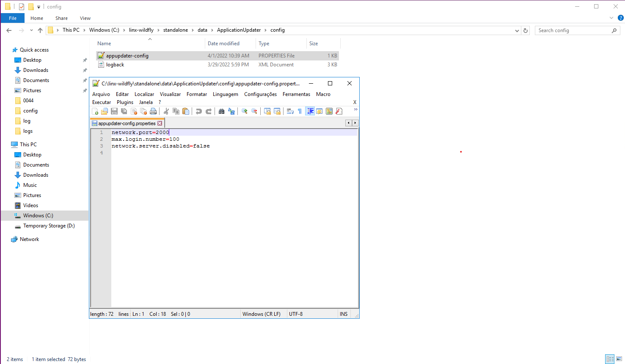Print the document using the printer icon
625x364 pixels.
coord(153,111)
